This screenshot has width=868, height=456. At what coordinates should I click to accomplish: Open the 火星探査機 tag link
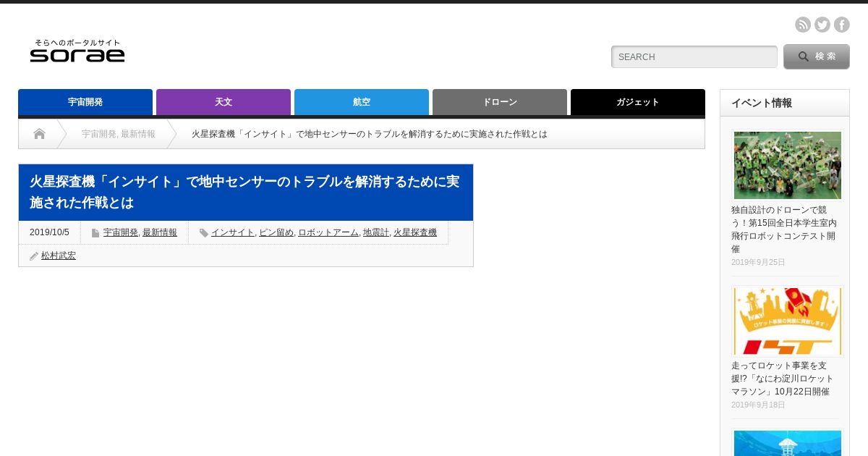415,232
